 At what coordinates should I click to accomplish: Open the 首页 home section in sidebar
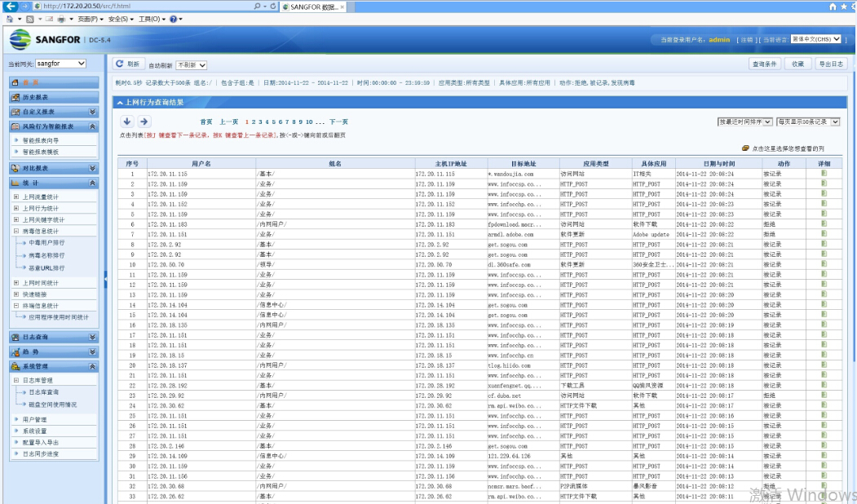pos(54,82)
